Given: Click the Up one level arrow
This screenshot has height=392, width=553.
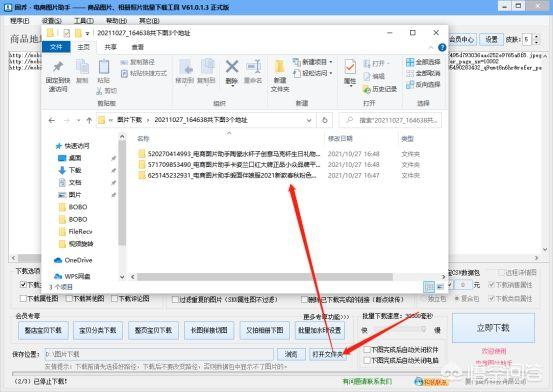Looking at the screenshot, I should (89, 120).
